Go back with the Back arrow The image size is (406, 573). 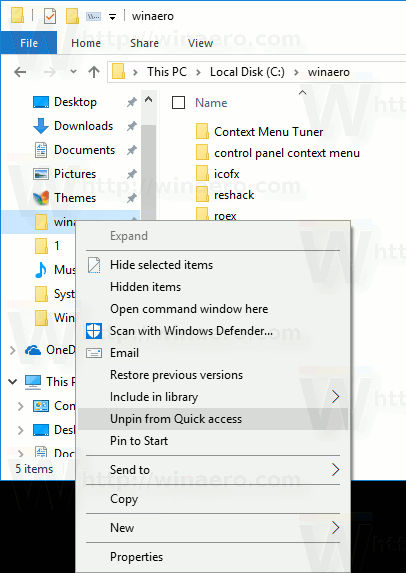tap(20, 72)
